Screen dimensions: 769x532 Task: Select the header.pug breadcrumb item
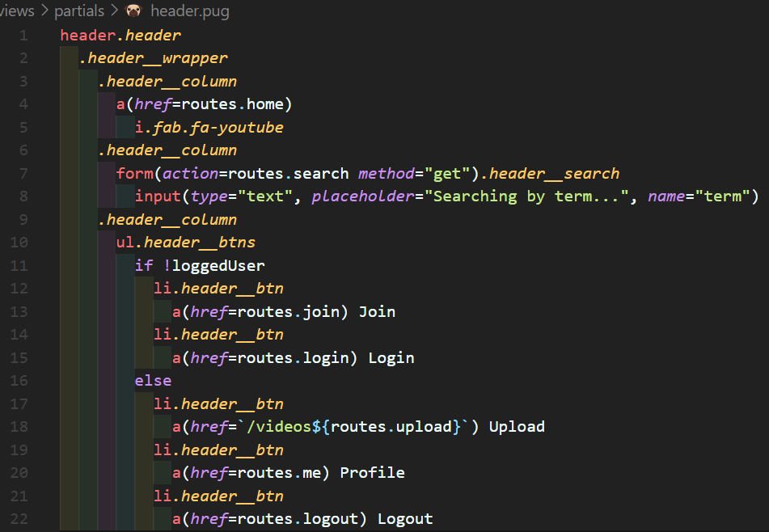coord(190,11)
